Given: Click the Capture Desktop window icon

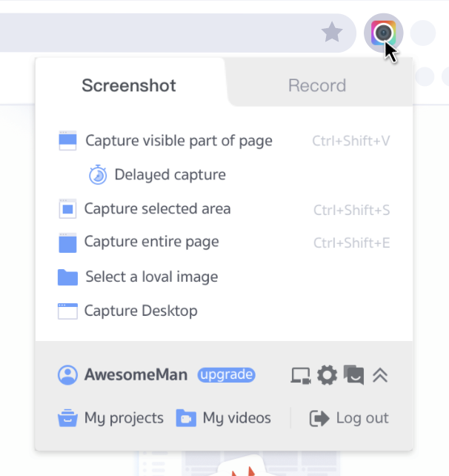Looking at the screenshot, I should pyautogui.click(x=67, y=311).
